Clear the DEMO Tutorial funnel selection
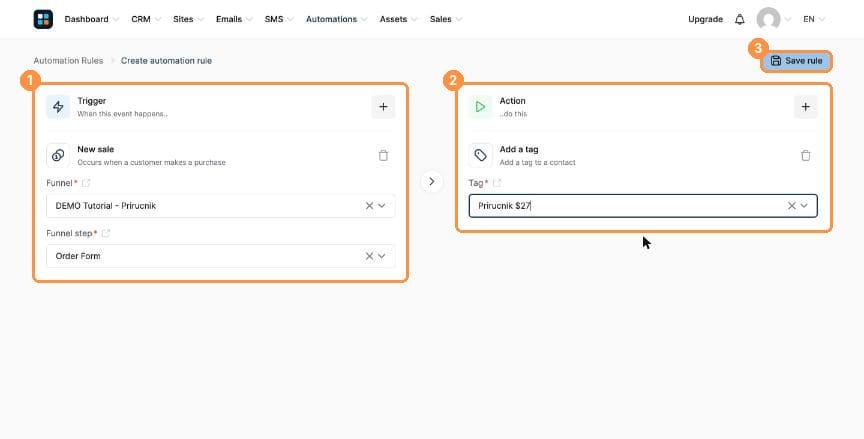 pos(369,205)
